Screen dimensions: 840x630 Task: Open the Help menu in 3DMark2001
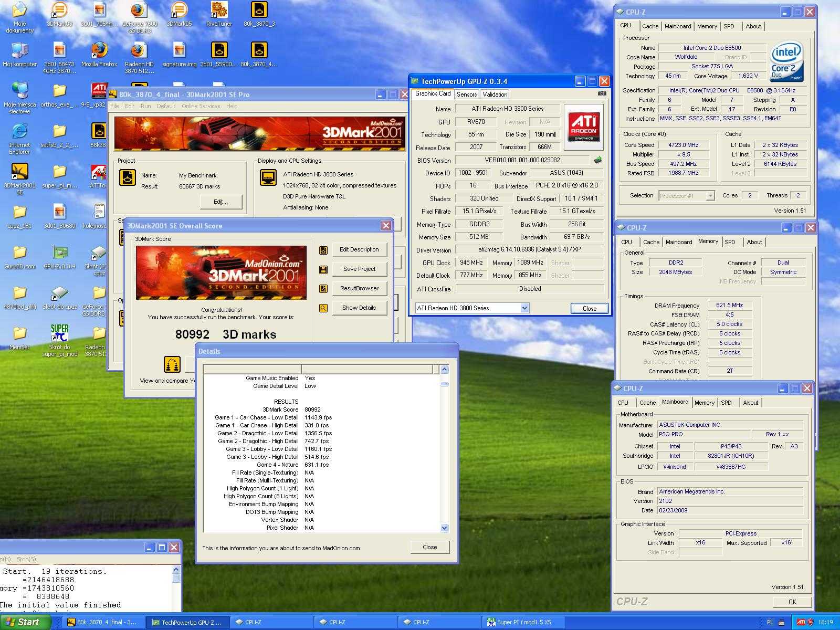[232, 106]
